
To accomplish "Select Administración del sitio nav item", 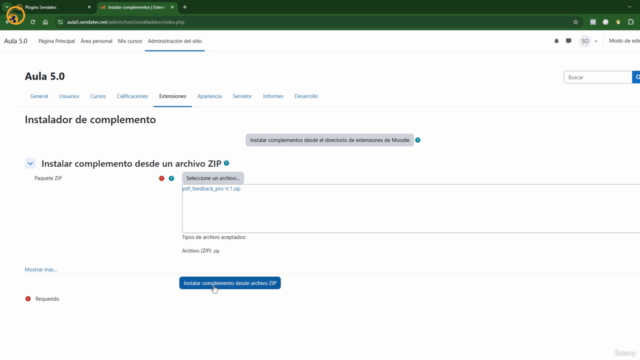I will click(x=175, y=41).
